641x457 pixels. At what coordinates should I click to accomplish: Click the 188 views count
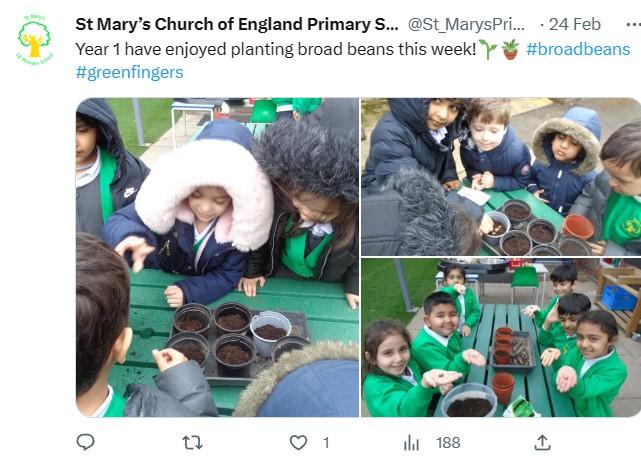[x=448, y=442]
